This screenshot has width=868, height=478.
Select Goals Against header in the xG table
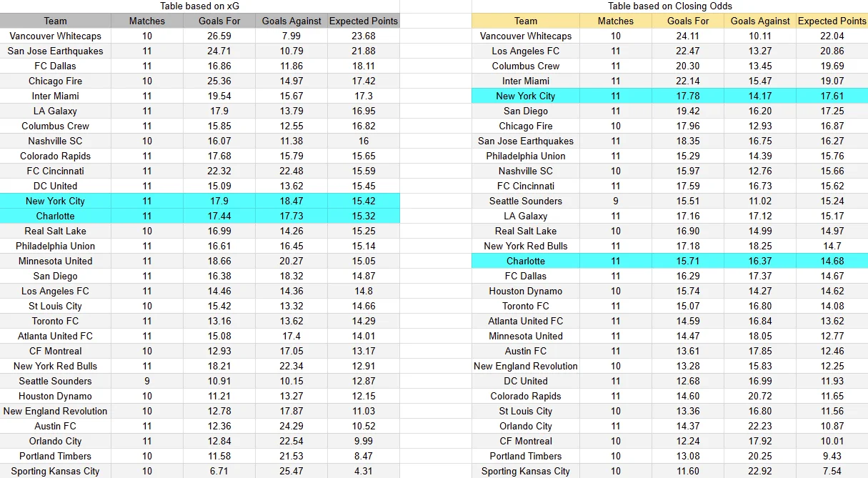point(291,21)
